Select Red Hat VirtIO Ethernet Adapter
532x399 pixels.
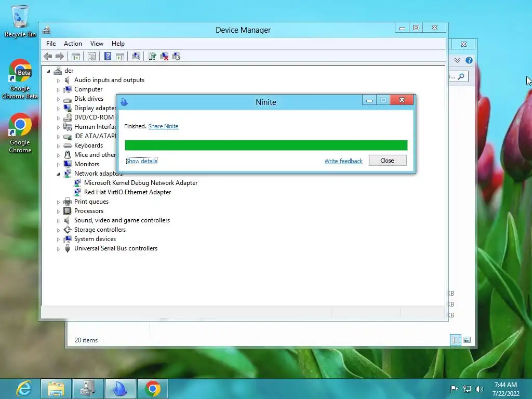pyautogui.click(x=128, y=192)
